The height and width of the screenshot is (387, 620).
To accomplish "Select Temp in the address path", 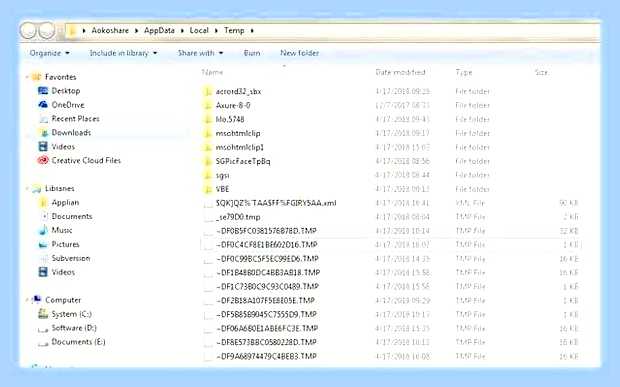I will point(234,30).
